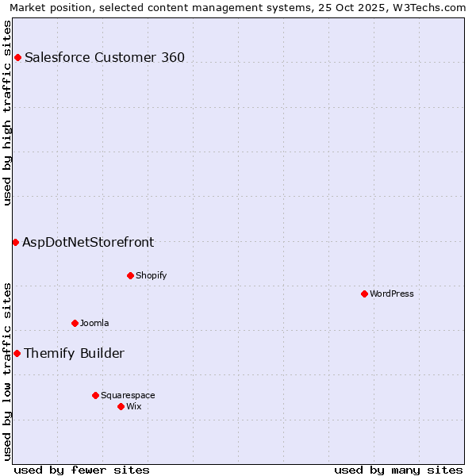Select the Shopify text label

tap(151, 275)
